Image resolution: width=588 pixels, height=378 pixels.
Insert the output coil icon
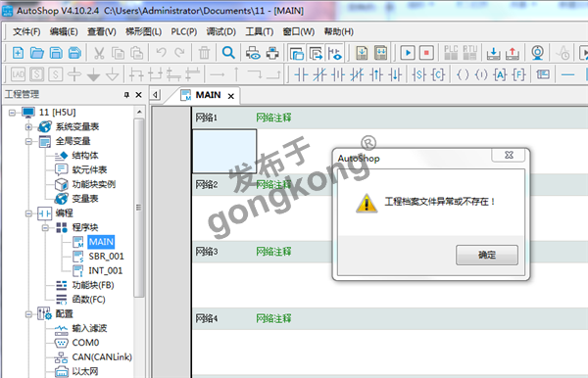click(463, 74)
